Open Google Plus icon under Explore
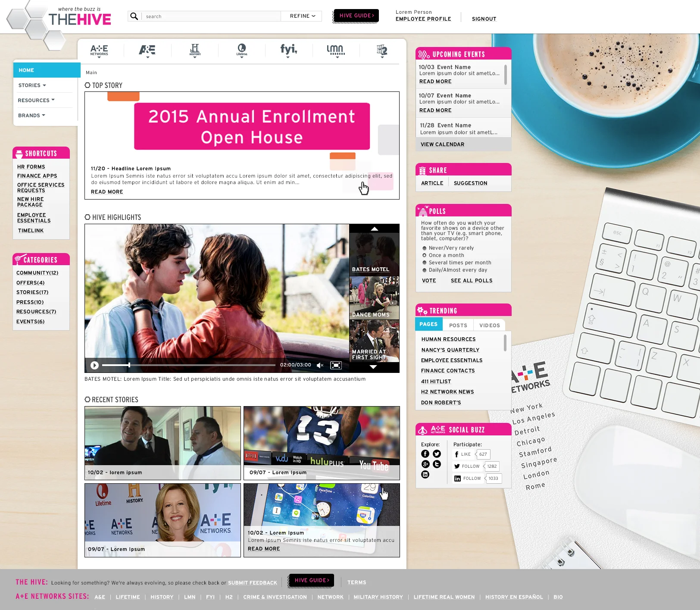Image resolution: width=700 pixels, height=610 pixels. coord(425,464)
